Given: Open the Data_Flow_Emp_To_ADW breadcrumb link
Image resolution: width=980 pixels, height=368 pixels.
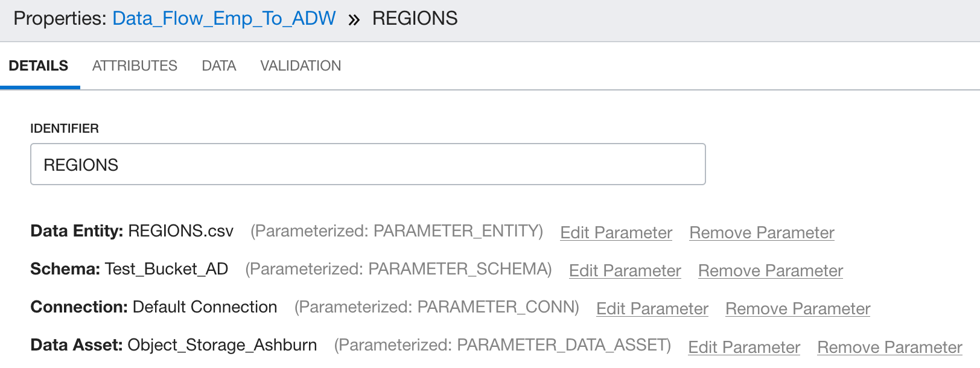Looking at the screenshot, I should coord(224,19).
